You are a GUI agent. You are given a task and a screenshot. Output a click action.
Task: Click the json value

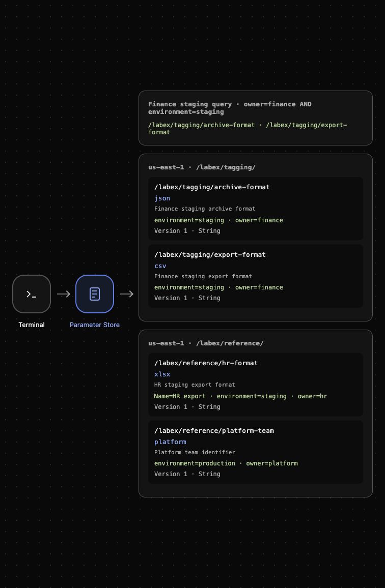[x=162, y=198]
